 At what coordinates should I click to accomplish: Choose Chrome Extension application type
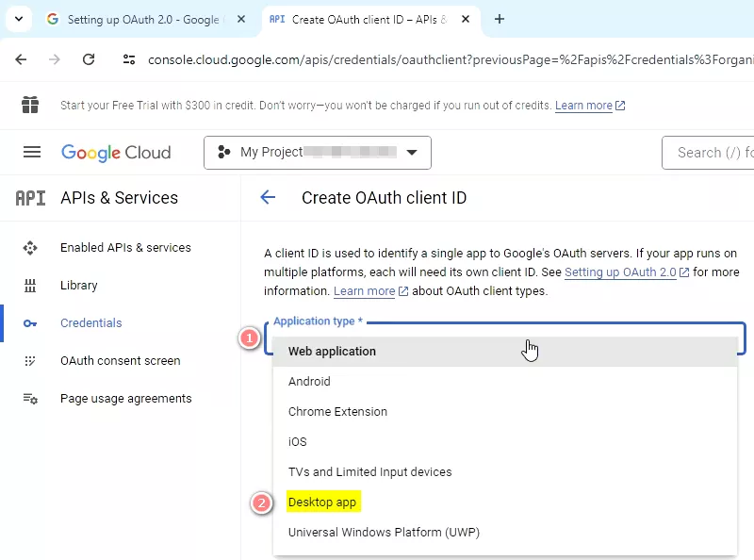505,412
